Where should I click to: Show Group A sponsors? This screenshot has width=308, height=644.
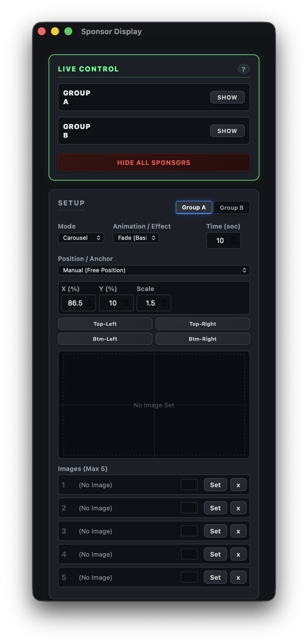pos(227,97)
